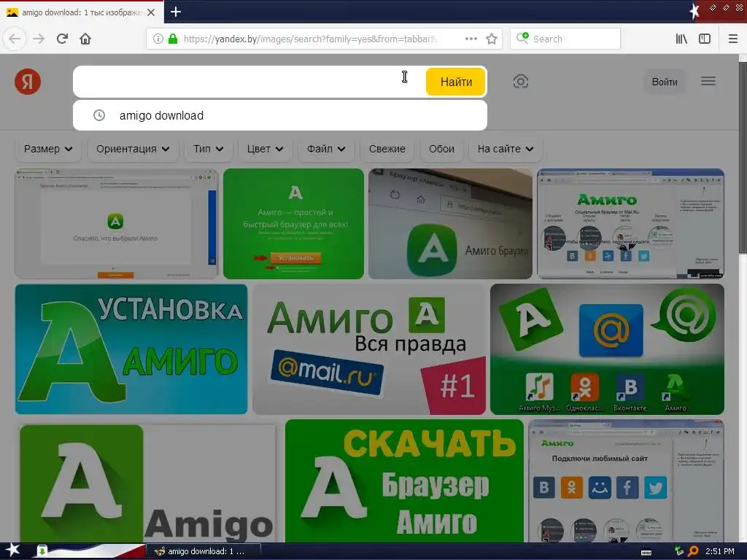The image size is (747, 560).
Task: Click the tray keyboard icon
Action: coord(646,553)
